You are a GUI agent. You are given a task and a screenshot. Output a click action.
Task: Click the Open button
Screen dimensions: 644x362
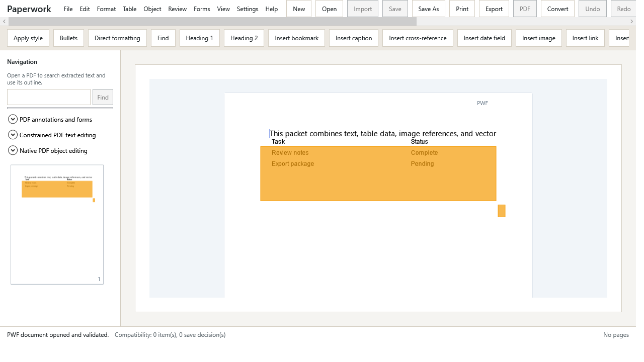(x=330, y=9)
